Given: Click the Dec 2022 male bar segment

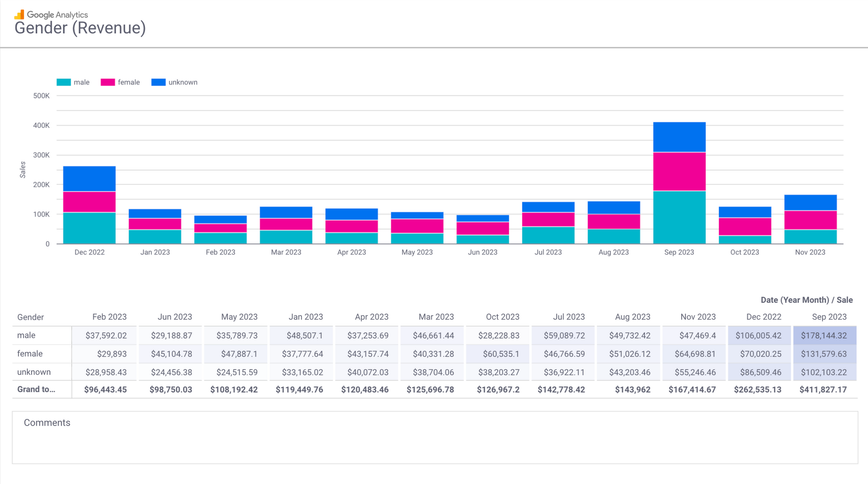Looking at the screenshot, I should [x=89, y=228].
